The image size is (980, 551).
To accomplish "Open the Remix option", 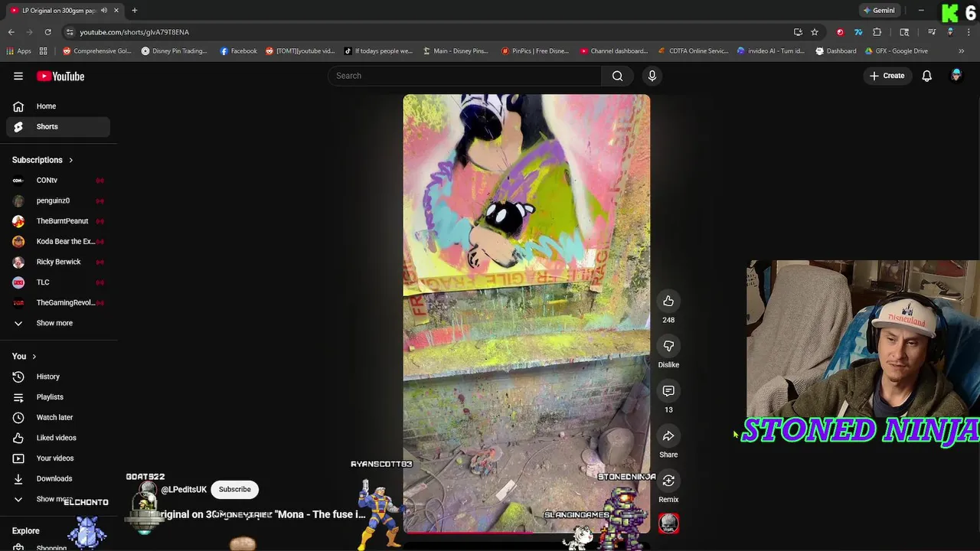I will [668, 481].
